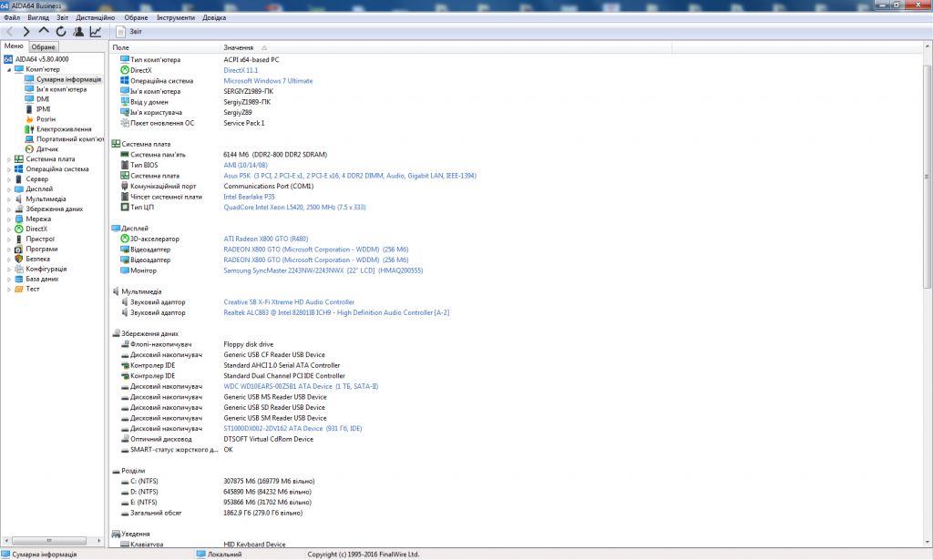This screenshot has height=560, width=933.
Task: Open the Файл menu
Action: coord(12,18)
